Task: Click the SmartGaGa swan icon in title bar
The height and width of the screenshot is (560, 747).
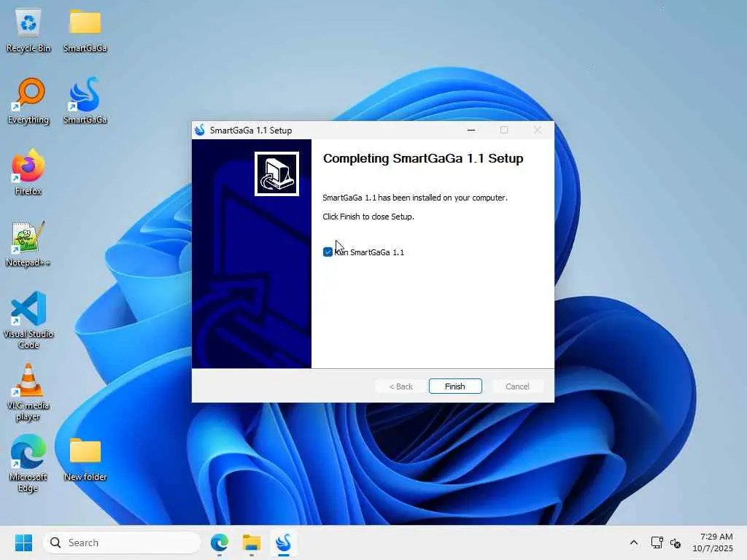Action: (200, 130)
